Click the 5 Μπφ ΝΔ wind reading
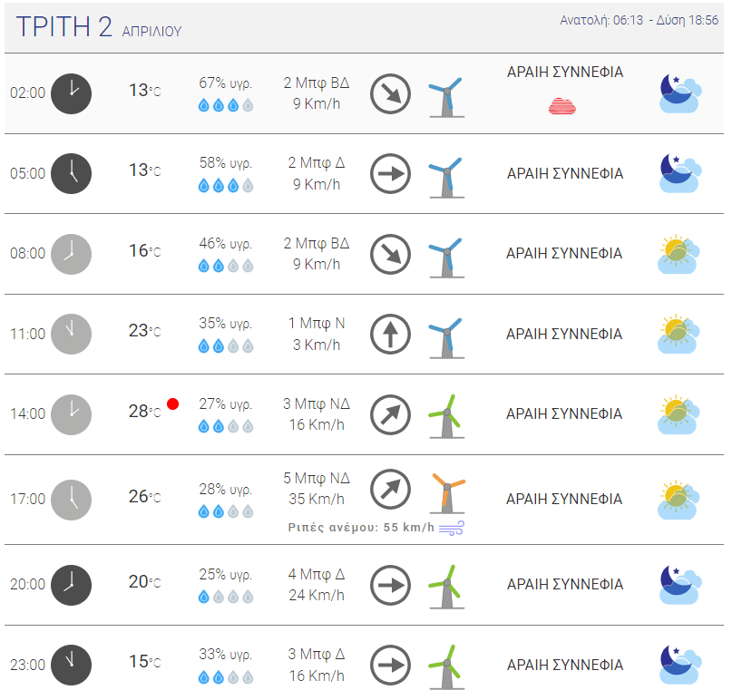 [x=317, y=479]
